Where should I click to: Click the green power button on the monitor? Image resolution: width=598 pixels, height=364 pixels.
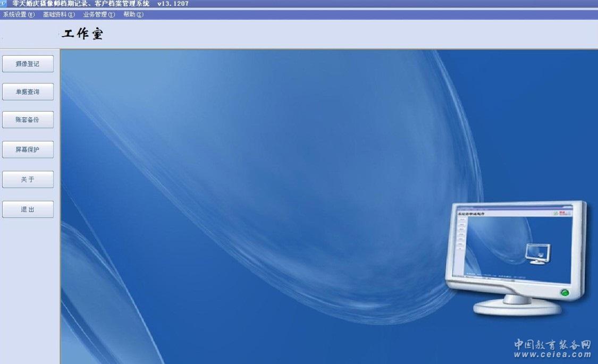point(565,292)
